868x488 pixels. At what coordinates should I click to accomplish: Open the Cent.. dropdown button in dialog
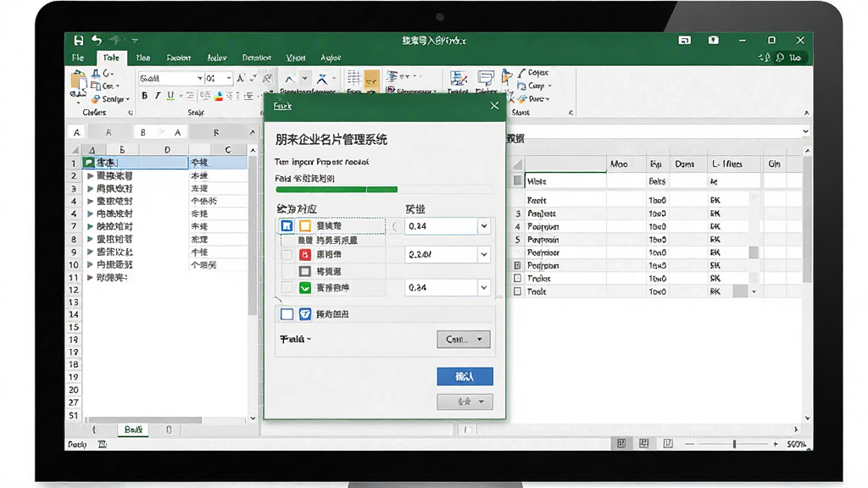coord(464,339)
